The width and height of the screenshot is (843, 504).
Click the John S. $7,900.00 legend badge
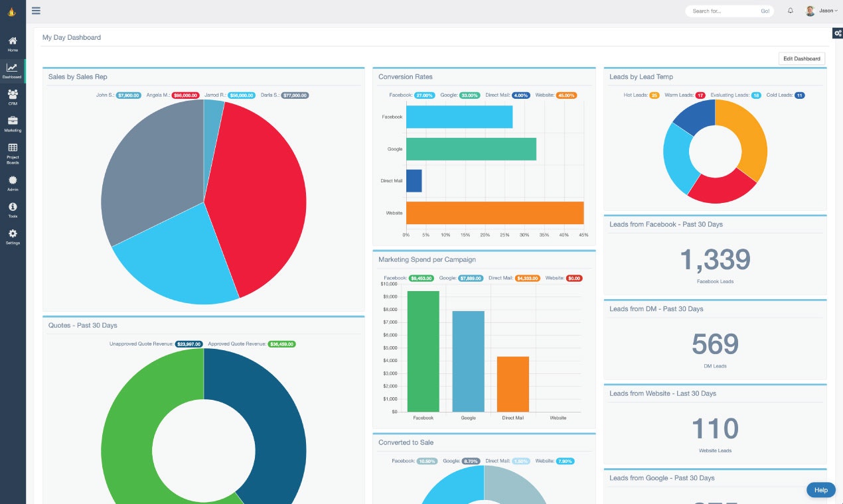coord(129,95)
